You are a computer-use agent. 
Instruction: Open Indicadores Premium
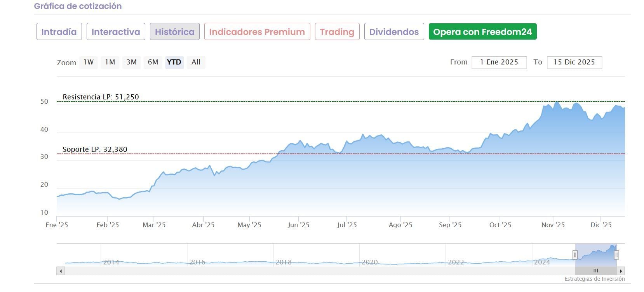257,32
